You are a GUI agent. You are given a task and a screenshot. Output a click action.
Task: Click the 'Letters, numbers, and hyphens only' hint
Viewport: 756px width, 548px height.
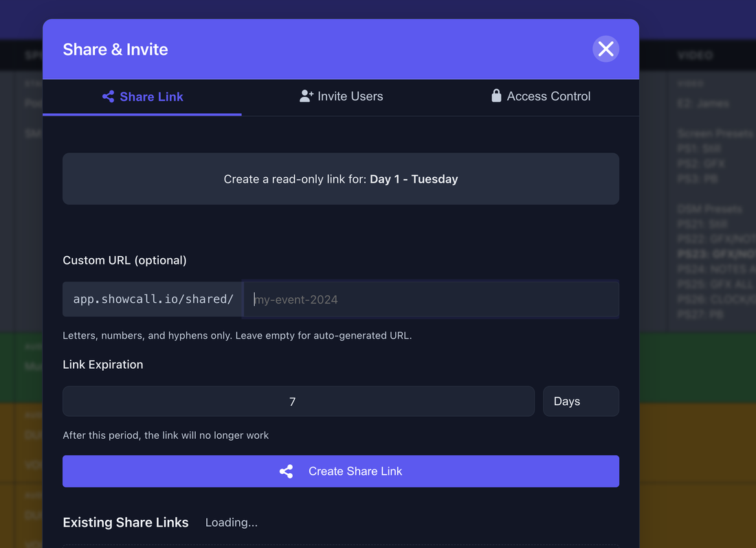[x=237, y=336]
